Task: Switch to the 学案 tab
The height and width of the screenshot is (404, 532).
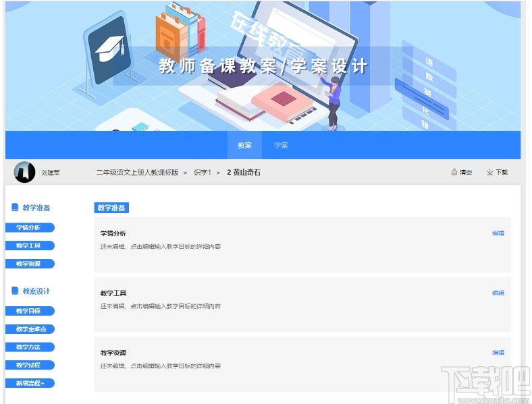Action: [281, 145]
